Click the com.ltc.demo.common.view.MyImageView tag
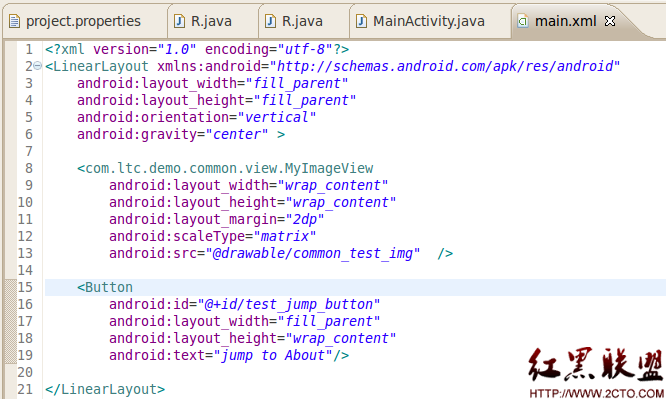 (x=225, y=168)
